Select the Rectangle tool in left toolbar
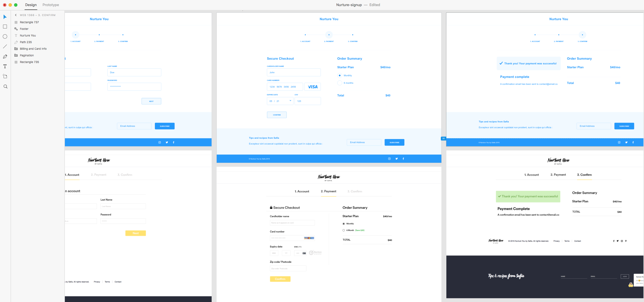The image size is (644, 302). pos(5,27)
